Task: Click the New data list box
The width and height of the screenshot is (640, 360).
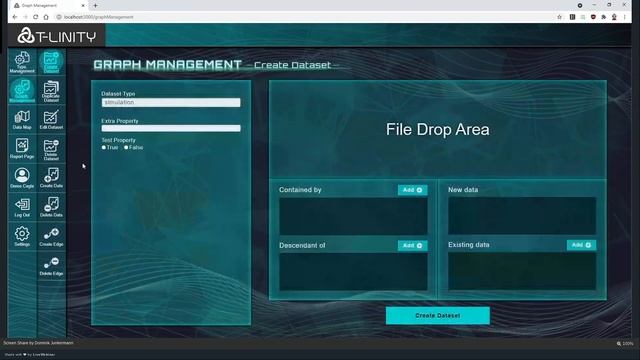Action: [522, 216]
